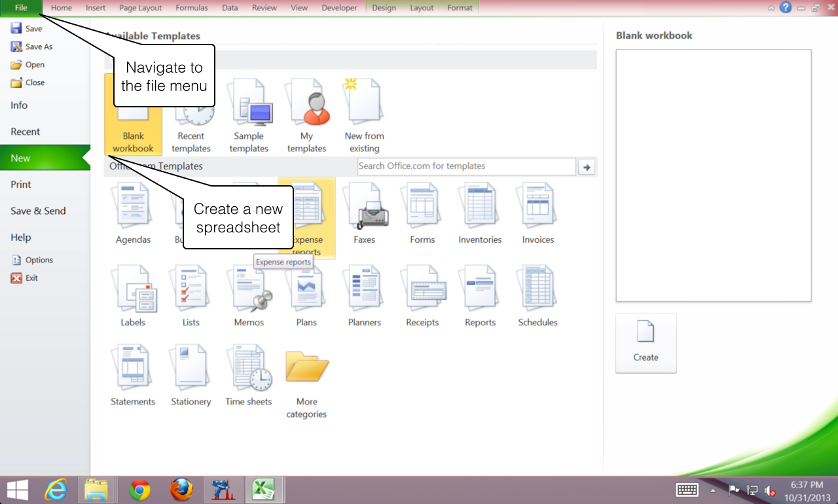Launch Firefox from the taskbar
The height and width of the screenshot is (504, 838).
[181, 489]
